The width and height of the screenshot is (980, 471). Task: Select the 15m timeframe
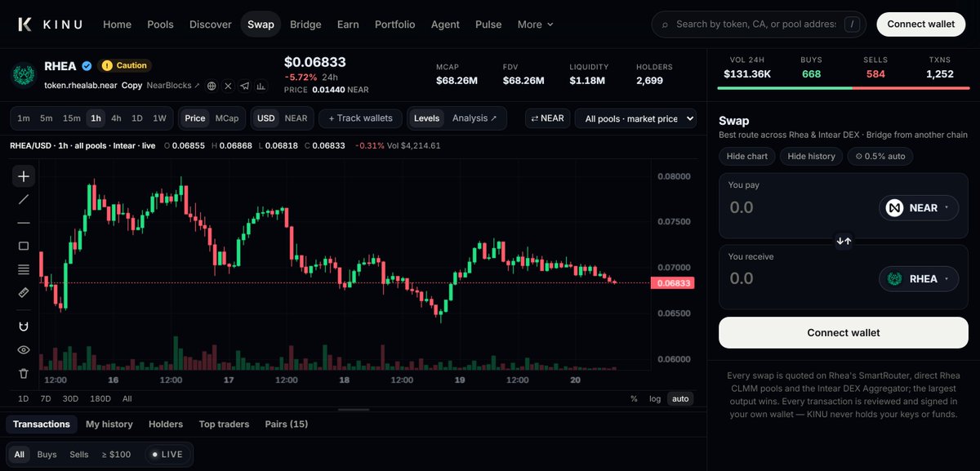point(72,118)
